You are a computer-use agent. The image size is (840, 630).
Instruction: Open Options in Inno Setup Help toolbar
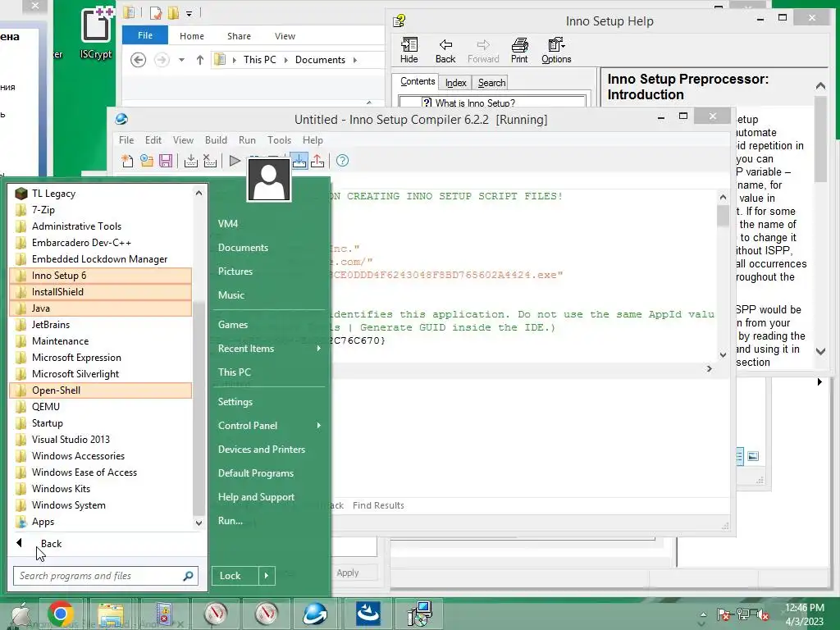click(556, 50)
